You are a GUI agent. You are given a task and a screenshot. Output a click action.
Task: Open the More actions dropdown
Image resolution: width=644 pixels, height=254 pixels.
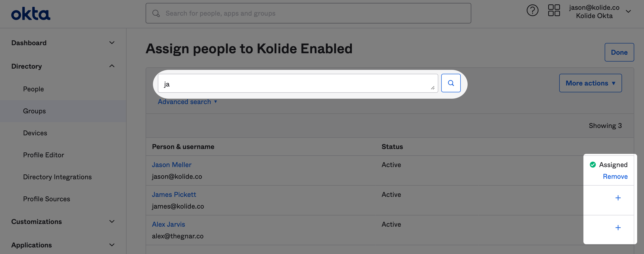pyautogui.click(x=590, y=83)
